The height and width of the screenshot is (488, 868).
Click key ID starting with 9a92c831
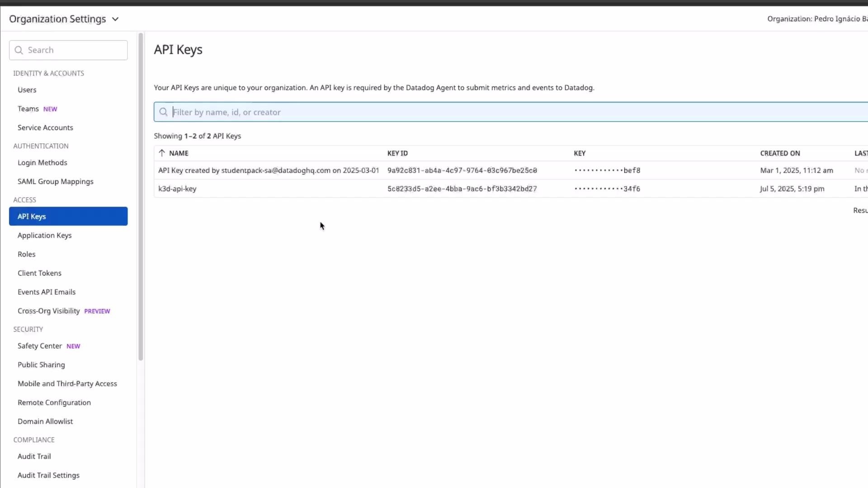(462, 171)
